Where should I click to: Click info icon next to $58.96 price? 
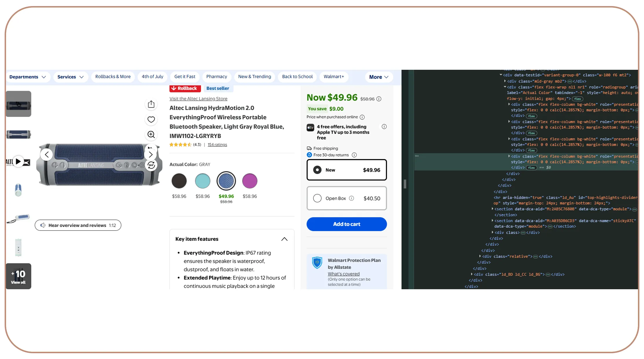(x=379, y=99)
